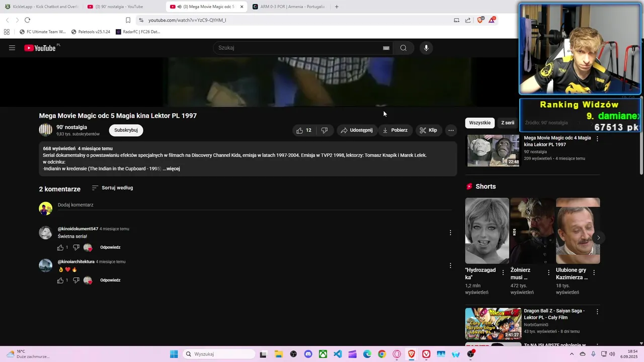Open Discord from the taskbar
Image resolution: width=644 pixels, height=362 pixels.
pos(308,354)
